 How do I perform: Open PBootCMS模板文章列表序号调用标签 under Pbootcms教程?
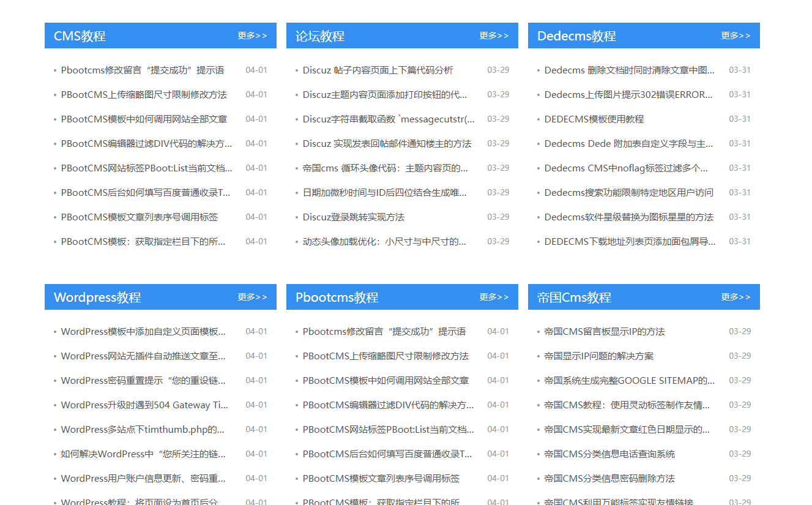click(x=381, y=479)
